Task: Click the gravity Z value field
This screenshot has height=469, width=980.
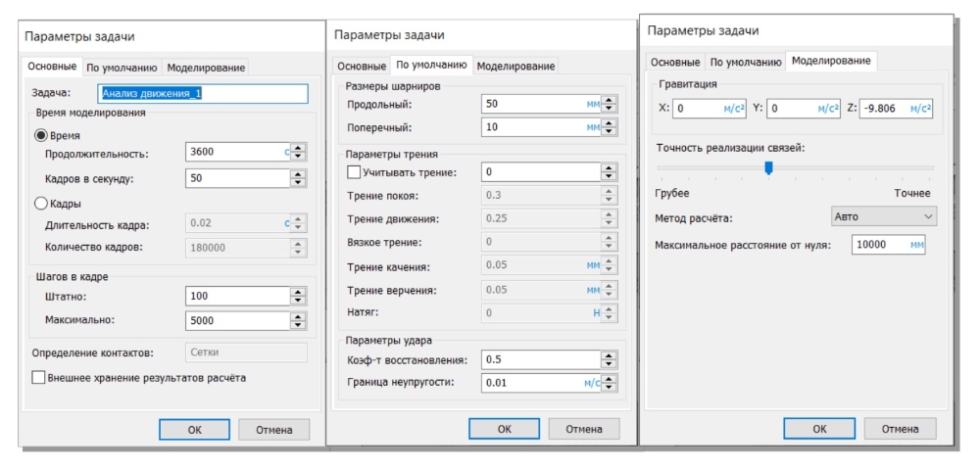Action: pyautogui.click(x=883, y=109)
